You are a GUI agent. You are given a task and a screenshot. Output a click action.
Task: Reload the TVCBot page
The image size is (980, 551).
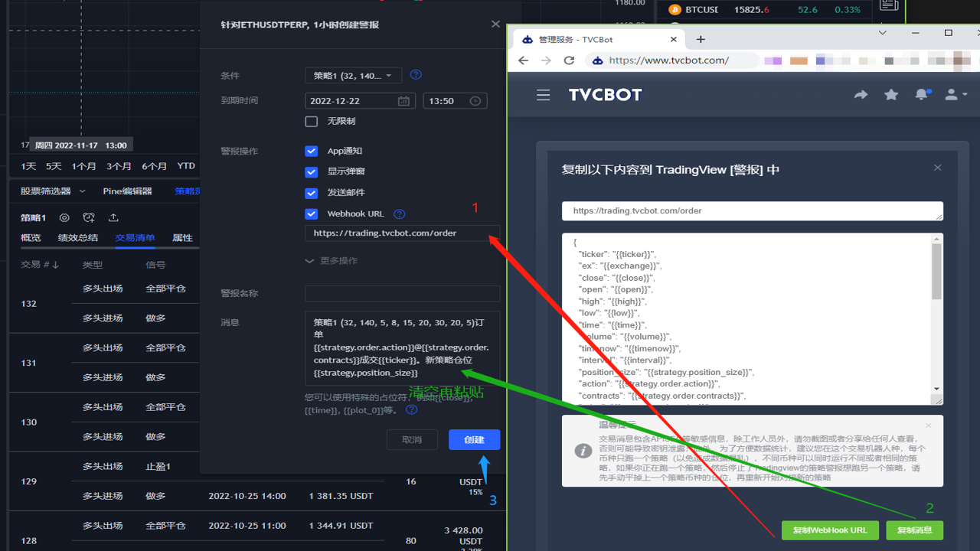(569, 60)
